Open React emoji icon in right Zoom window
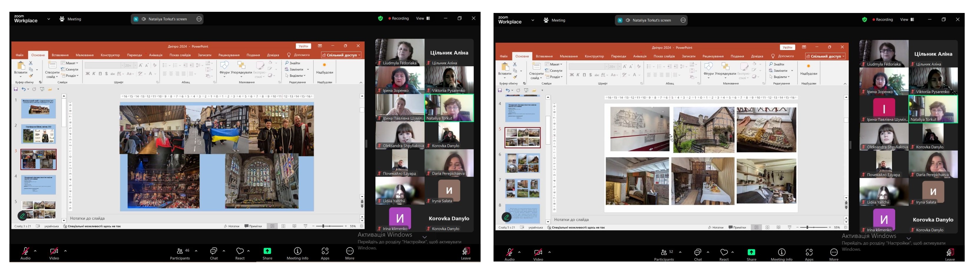This screenshot has width=980, height=278. click(724, 252)
